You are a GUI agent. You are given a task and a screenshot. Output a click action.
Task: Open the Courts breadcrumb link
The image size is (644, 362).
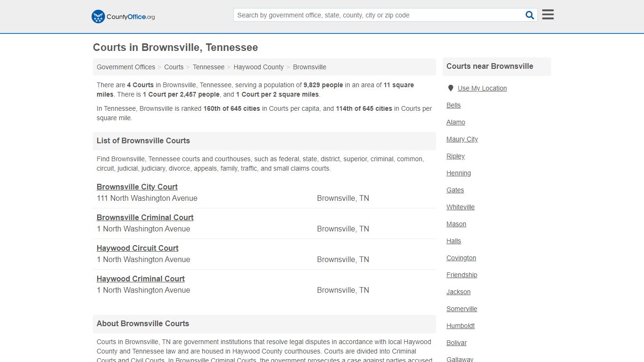tap(174, 67)
